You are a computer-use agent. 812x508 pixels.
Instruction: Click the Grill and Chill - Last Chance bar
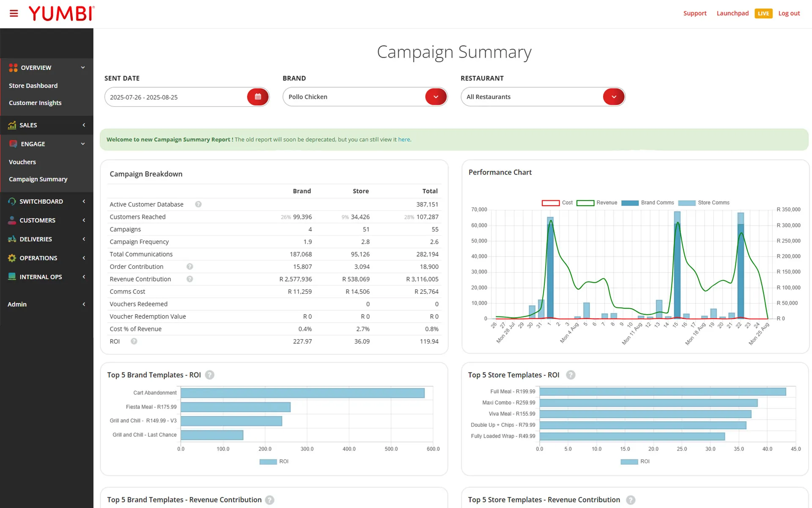pyautogui.click(x=212, y=435)
